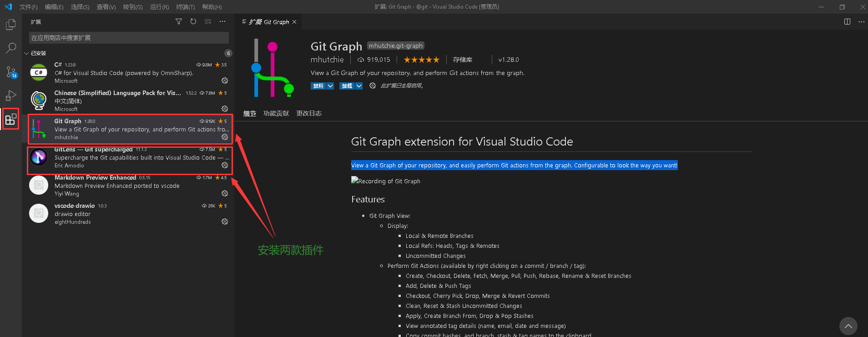
Task: Click the filter extensions funnel icon
Action: [179, 21]
